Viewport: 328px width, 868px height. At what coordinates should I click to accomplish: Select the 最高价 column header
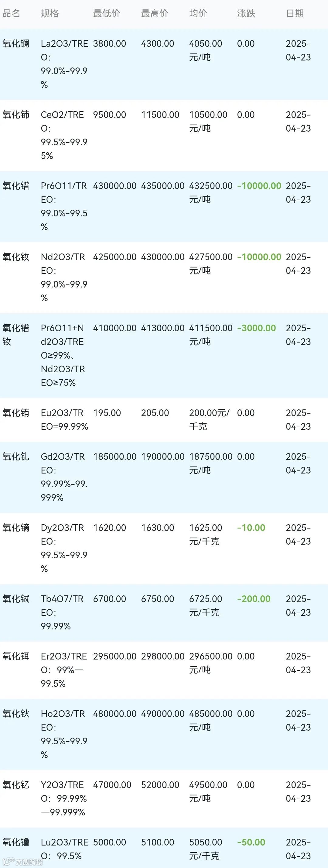(x=154, y=13)
